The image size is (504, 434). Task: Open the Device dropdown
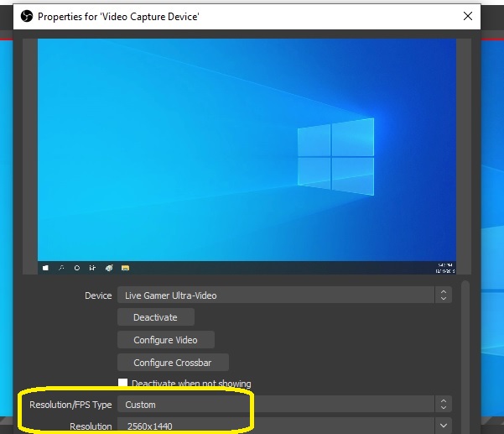pyautogui.click(x=443, y=295)
